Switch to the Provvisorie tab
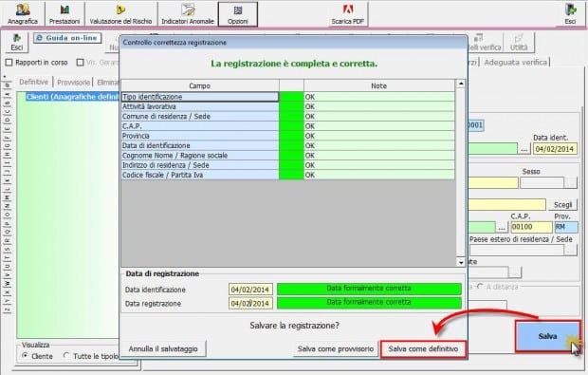The image size is (588, 375). point(74,83)
